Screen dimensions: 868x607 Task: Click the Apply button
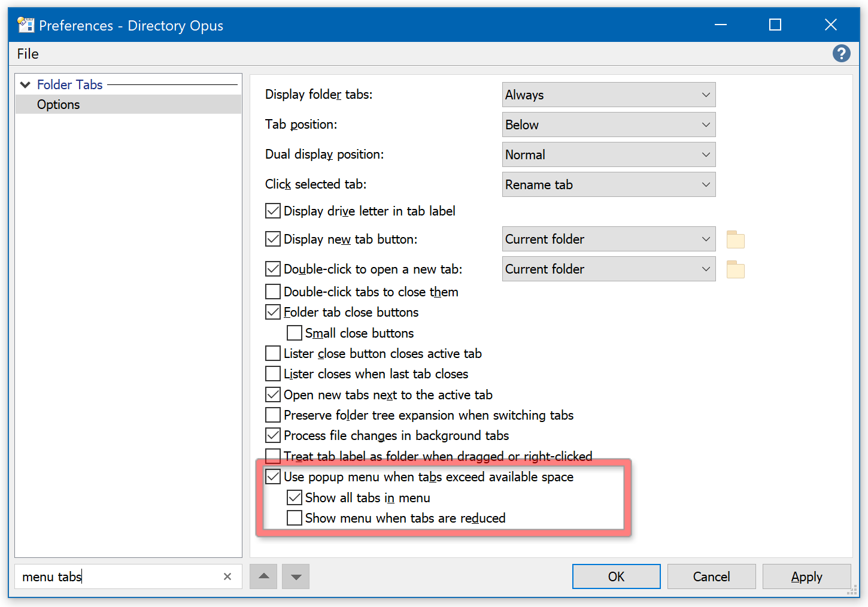coord(806,576)
